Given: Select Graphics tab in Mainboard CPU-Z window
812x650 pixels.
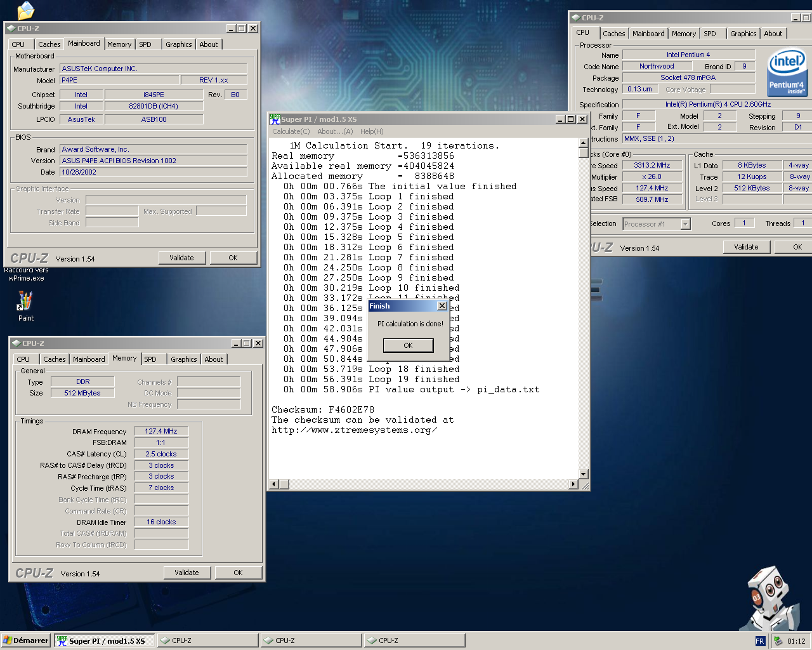Looking at the screenshot, I should point(178,44).
